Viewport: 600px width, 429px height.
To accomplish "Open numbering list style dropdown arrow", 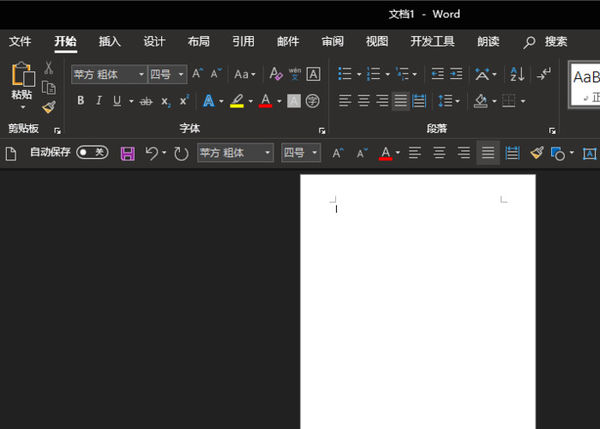I will 388,74.
